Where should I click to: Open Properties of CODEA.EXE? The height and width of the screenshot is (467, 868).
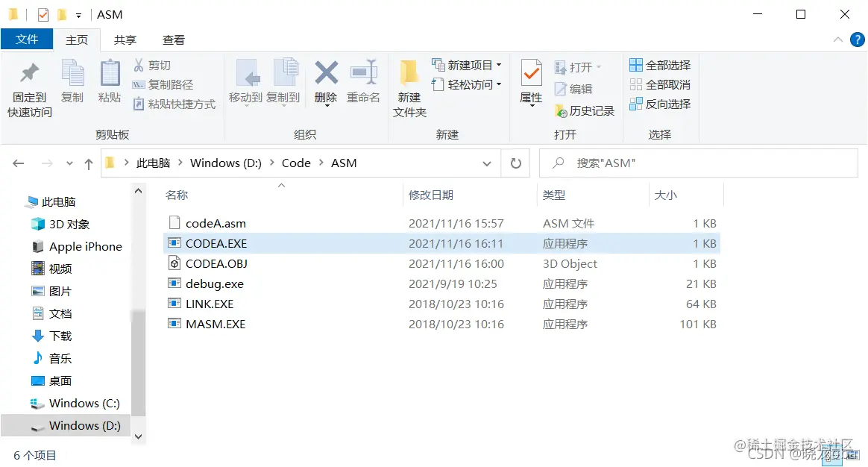coord(531,82)
